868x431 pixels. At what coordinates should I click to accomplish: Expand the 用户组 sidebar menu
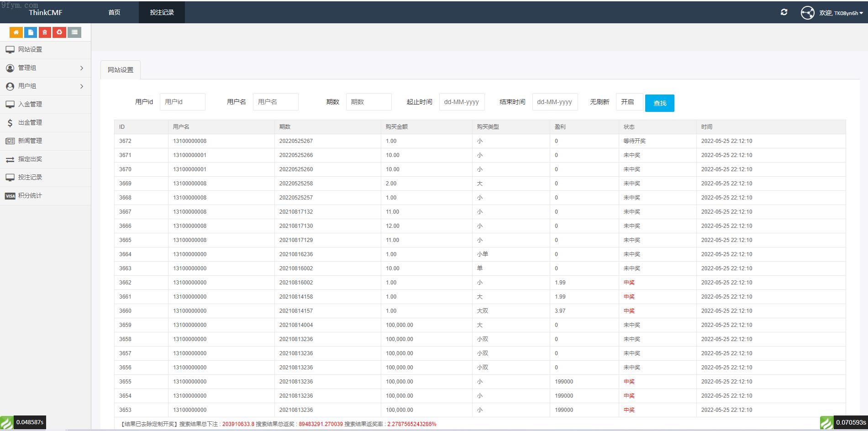pyautogui.click(x=45, y=86)
